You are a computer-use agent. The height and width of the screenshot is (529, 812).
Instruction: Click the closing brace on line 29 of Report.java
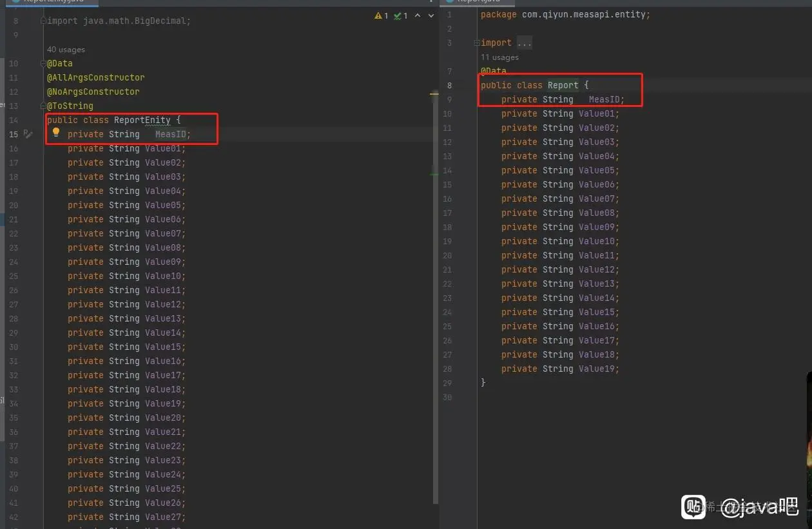click(x=483, y=383)
